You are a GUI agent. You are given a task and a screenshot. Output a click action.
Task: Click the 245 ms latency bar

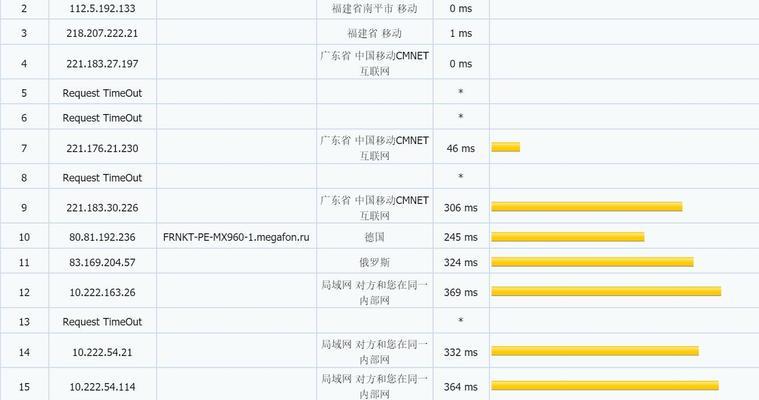click(568, 237)
